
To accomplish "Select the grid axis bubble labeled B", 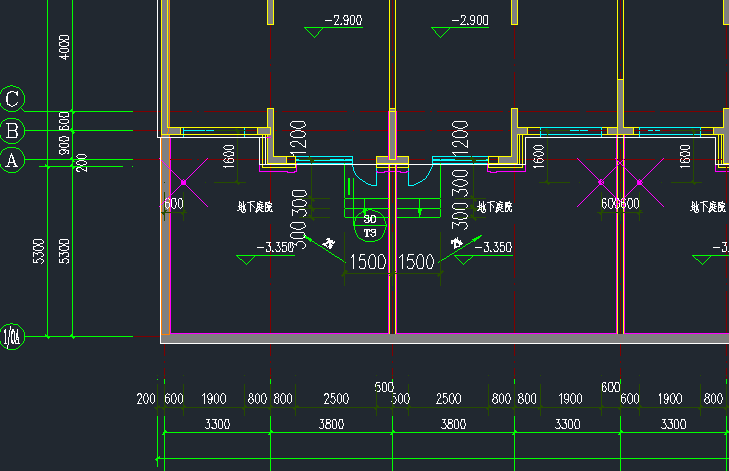I will [12, 131].
